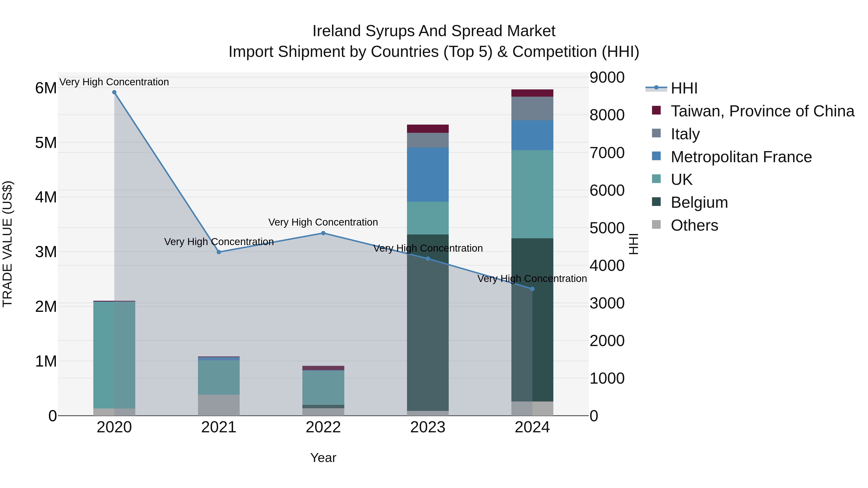Click the 2020 Others bar segment

click(x=114, y=412)
